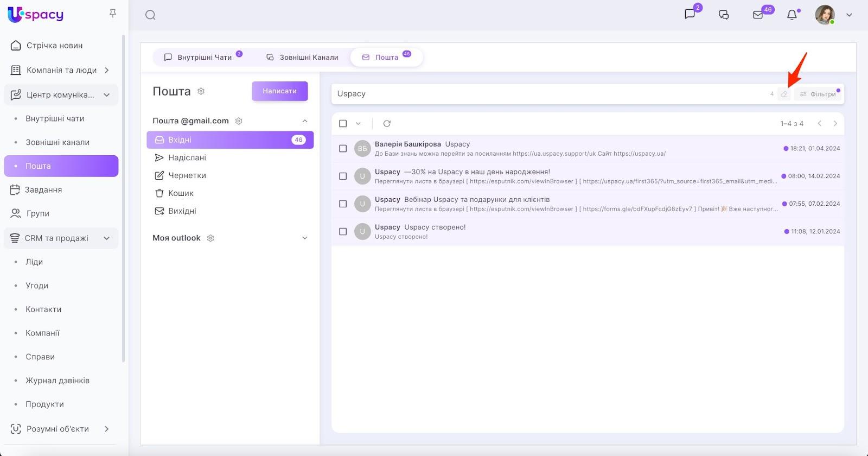
Task: Switch to the Зовнішні Канали tab
Action: 302,57
